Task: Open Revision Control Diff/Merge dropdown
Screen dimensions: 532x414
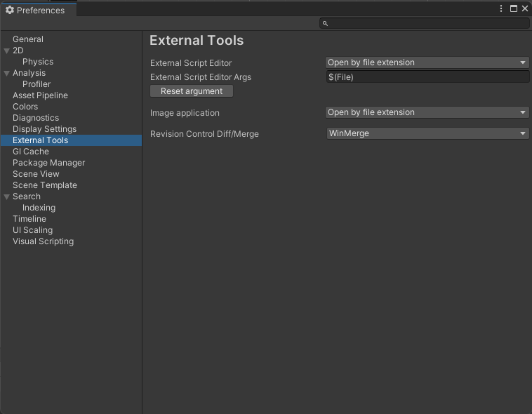Action: [427, 133]
